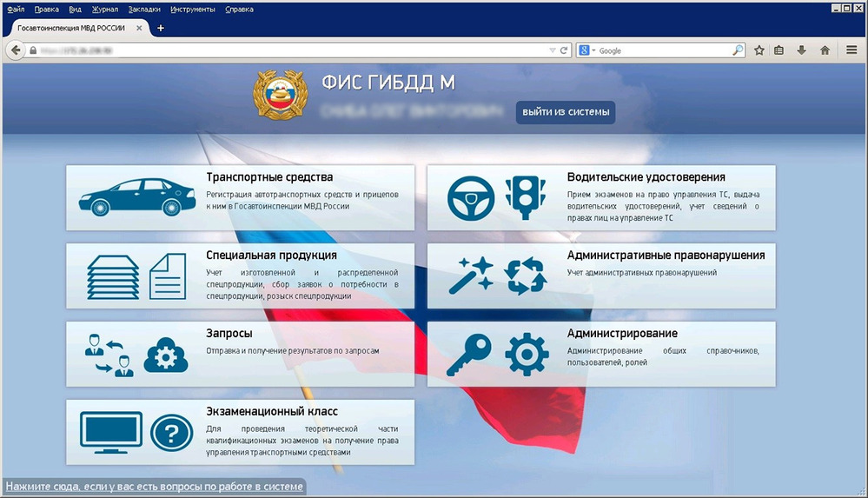The image size is (868, 498).
Task: Click the search magnifier icon
Action: [738, 50]
